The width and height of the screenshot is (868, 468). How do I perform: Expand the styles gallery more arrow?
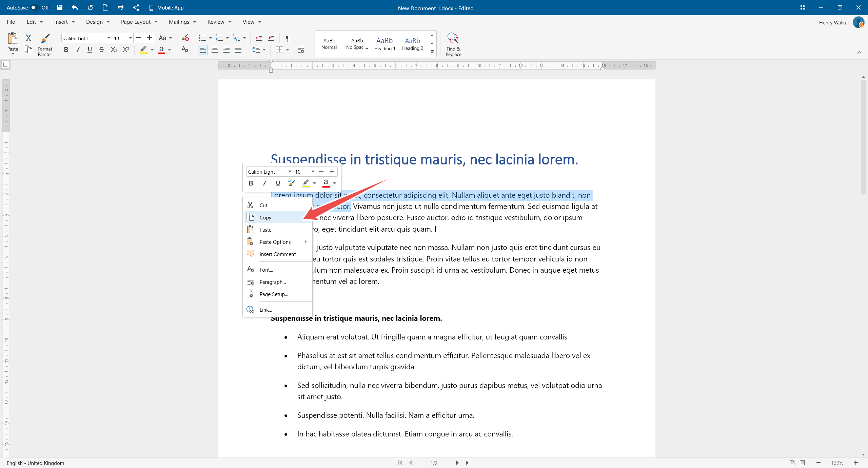pyautogui.click(x=432, y=52)
